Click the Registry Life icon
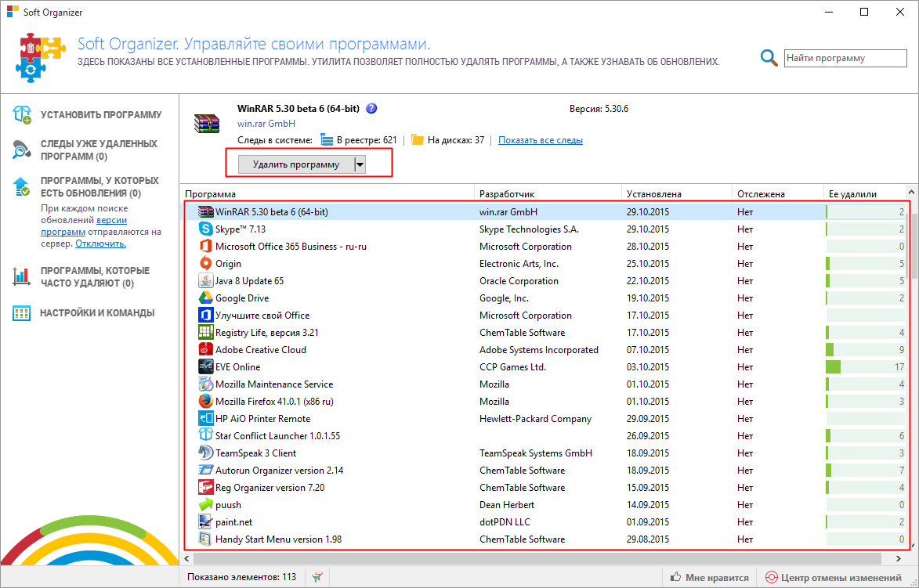Image resolution: width=919 pixels, height=588 pixels. tap(205, 332)
